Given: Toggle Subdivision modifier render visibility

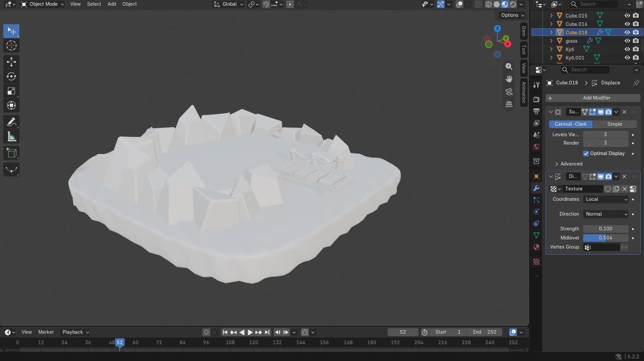Looking at the screenshot, I should click(608, 112).
